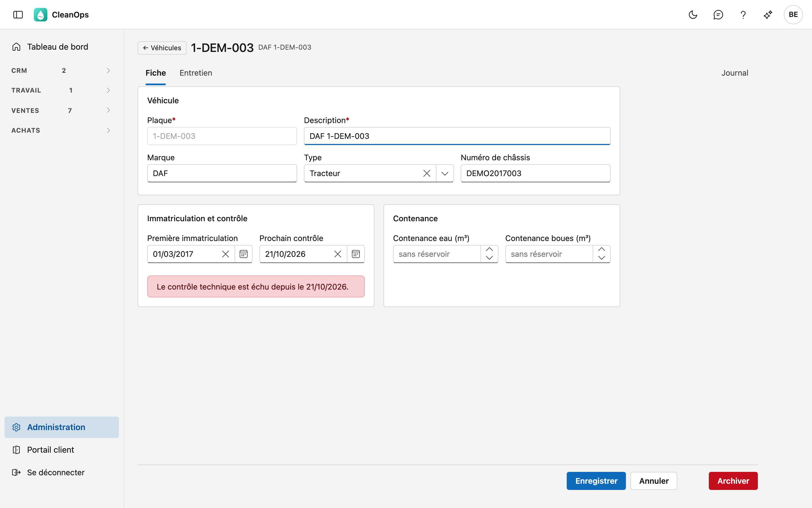
Task: Clear Première immatriculation date
Action: coord(226,254)
